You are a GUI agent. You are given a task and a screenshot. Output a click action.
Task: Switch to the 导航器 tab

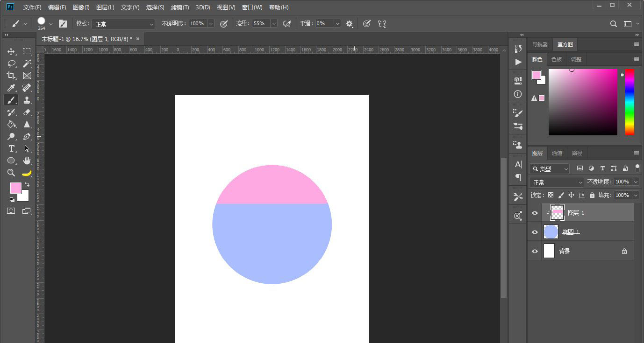pos(540,44)
